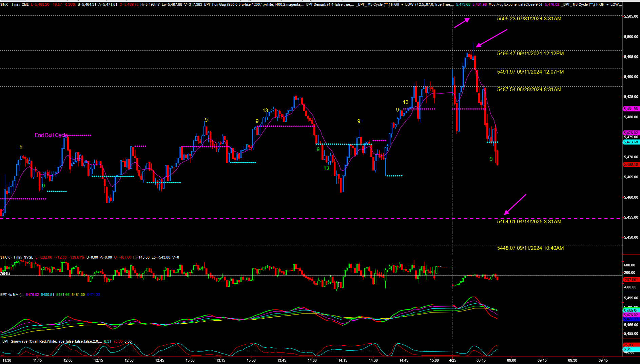The width and height of the screenshot is (640, 364).
Task: Select the 5491.97 09/11/2024 12:07PM label
Action: click(530, 72)
